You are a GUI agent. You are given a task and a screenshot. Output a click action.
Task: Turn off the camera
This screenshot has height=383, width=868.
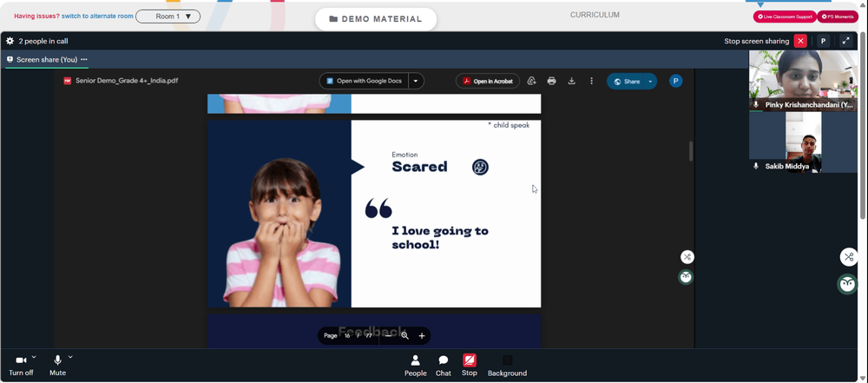tap(21, 366)
